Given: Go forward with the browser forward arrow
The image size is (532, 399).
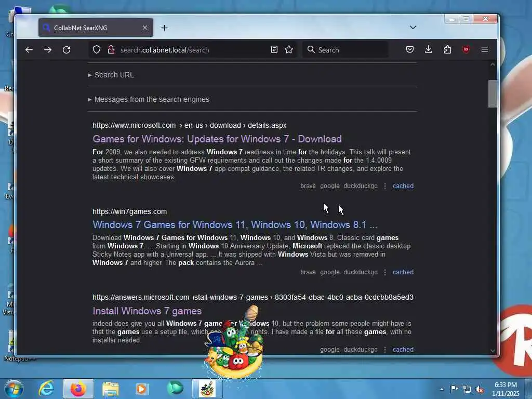Looking at the screenshot, I should click(48, 50).
